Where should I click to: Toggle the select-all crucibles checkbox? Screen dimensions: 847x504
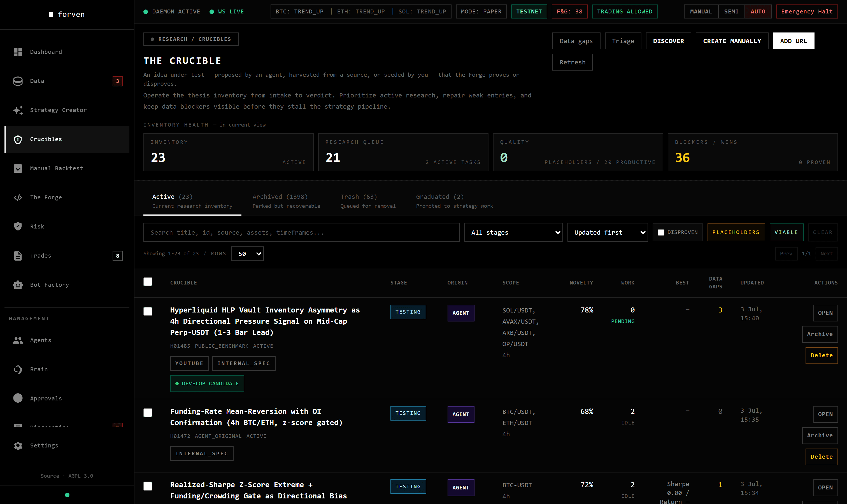(x=148, y=282)
